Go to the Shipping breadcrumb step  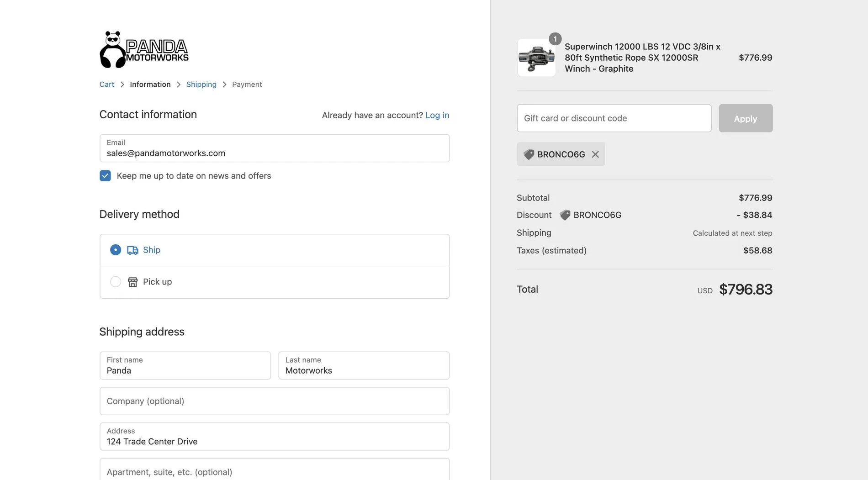point(201,84)
